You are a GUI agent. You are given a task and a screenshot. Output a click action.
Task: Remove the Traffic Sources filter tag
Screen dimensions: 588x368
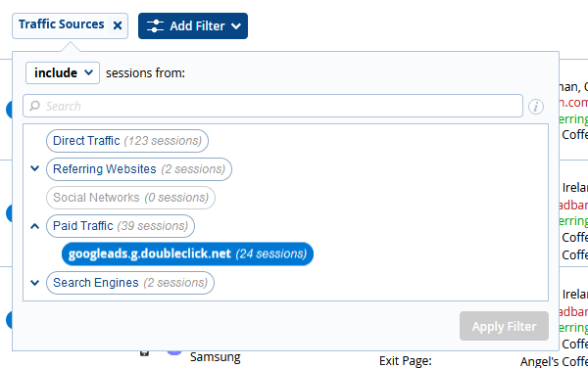pyautogui.click(x=118, y=25)
